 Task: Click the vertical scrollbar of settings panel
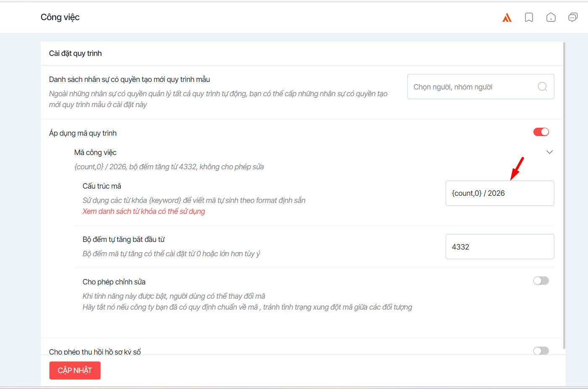(564, 193)
